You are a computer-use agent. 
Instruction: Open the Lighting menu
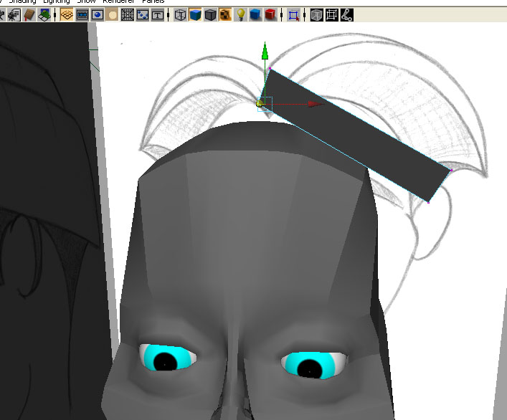[56, 1]
